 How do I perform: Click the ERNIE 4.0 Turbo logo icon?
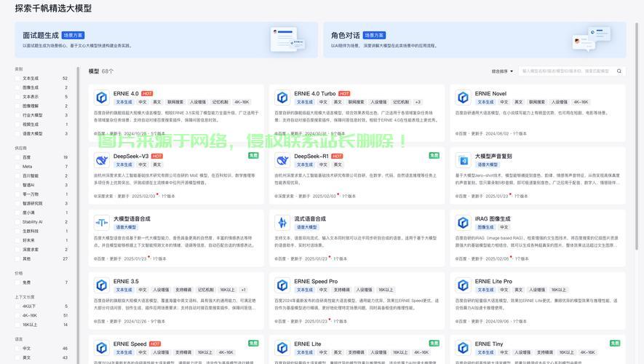282,98
